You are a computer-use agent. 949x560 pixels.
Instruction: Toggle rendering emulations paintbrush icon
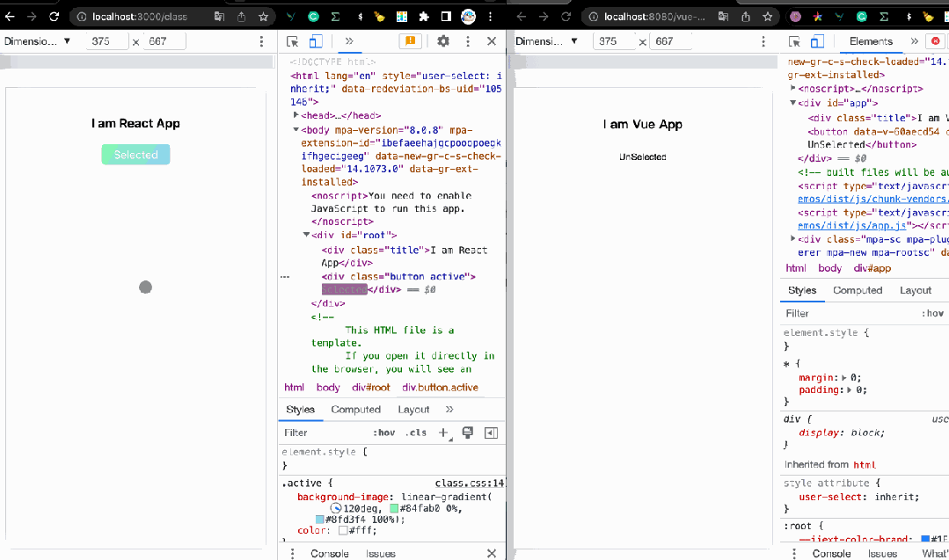(468, 433)
